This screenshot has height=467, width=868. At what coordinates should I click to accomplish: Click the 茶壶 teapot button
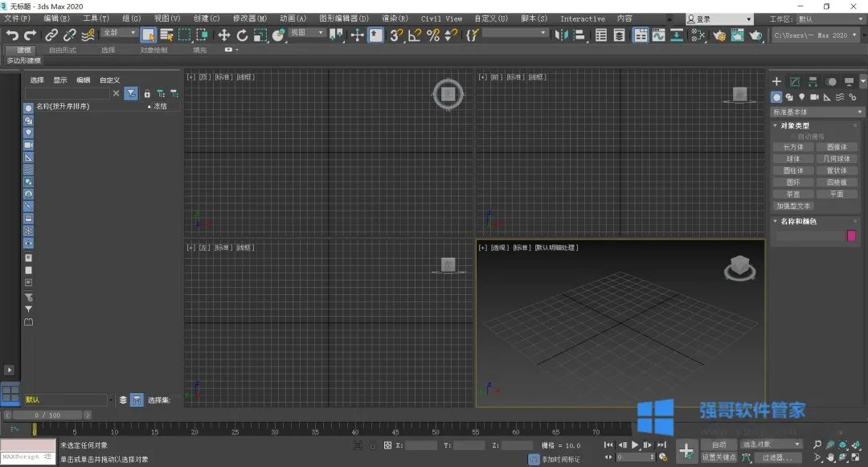pos(792,195)
